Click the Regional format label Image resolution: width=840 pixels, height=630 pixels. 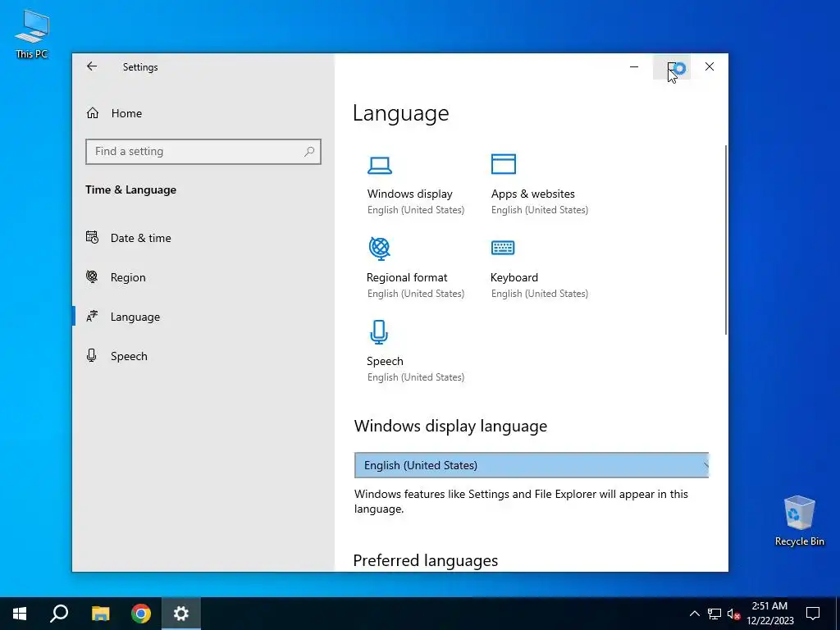pos(407,277)
